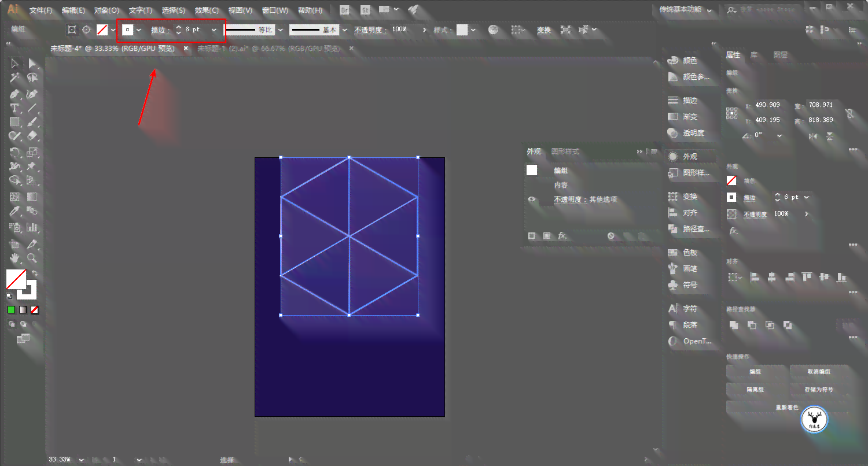Select the Curvature tool
Image resolution: width=868 pixels, height=466 pixels.
coord(32,94)
